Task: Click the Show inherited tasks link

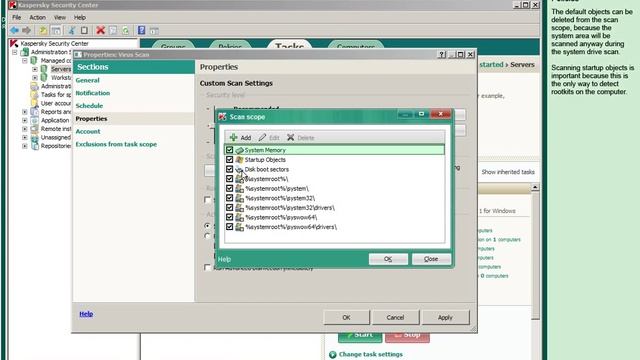Action: tap(508, 172)
